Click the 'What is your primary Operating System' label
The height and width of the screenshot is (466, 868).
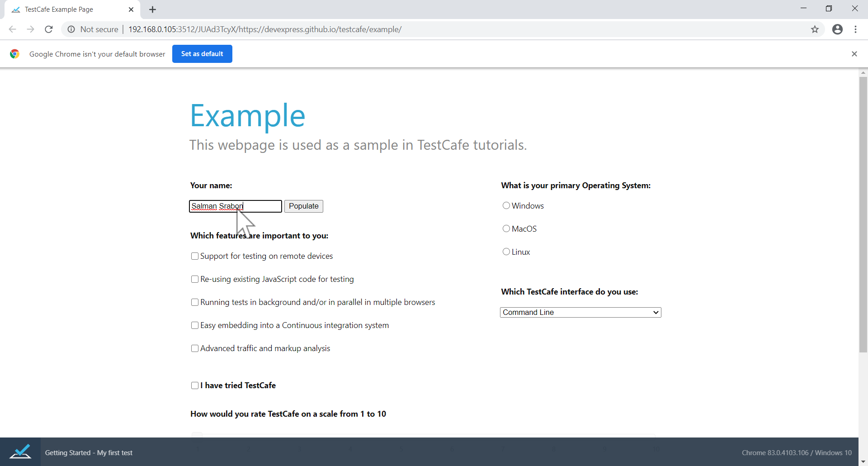[576, 185]
